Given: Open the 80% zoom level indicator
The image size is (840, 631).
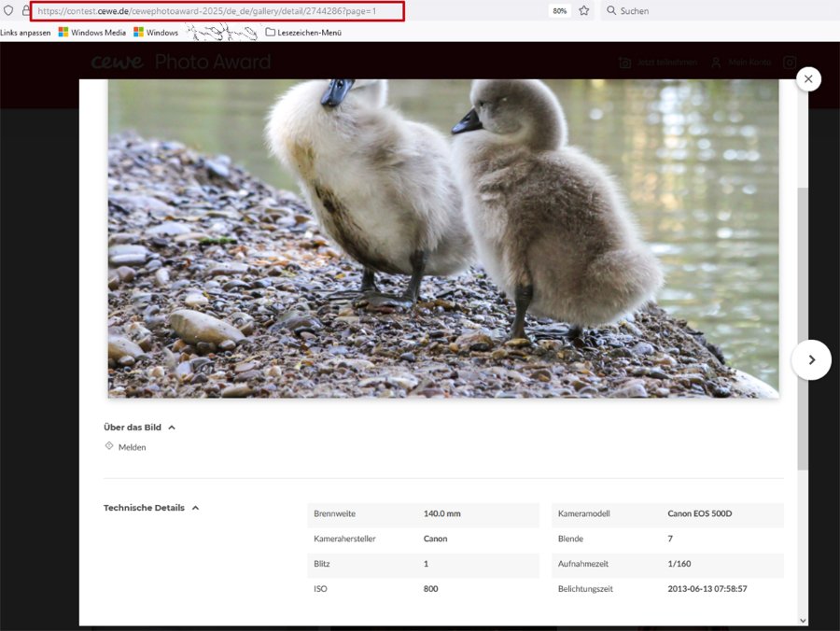Looking at the screenshot, I should pyautogui.click(x=559, y=11).
